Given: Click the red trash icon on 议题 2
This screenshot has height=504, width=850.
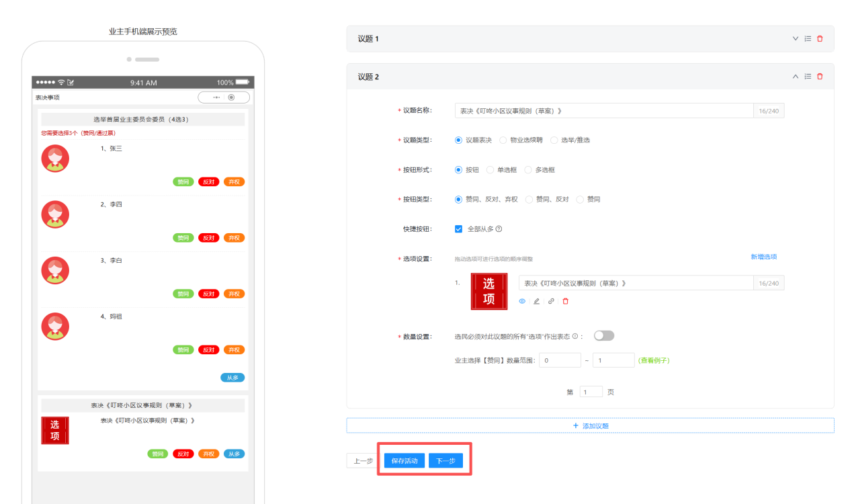Looking at the screenshot, I should [x=819, y=77].
